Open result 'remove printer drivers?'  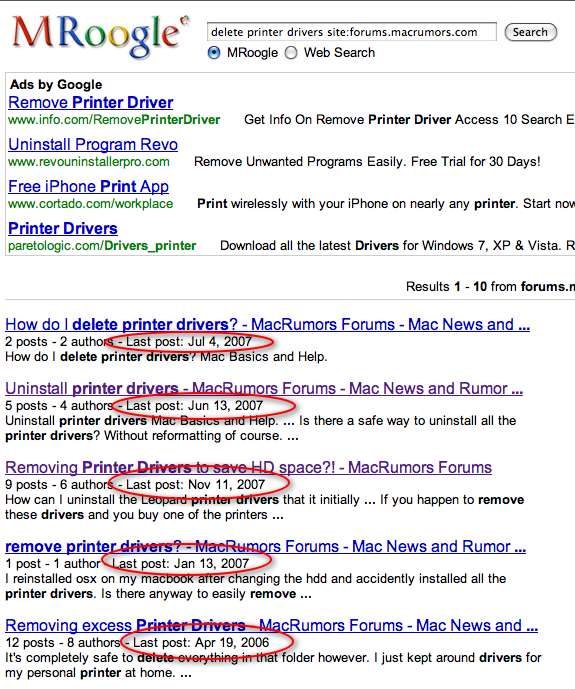[266, 547]
